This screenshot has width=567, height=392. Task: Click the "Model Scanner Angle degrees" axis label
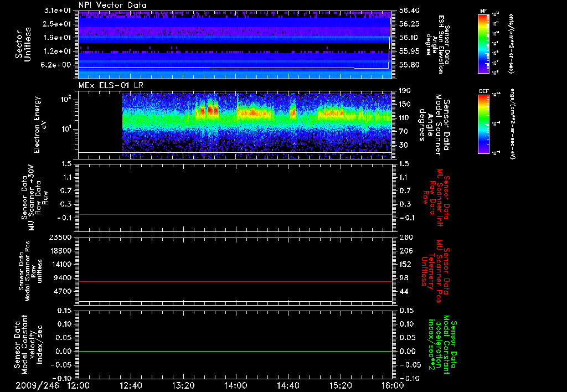[x=430, y=125]
